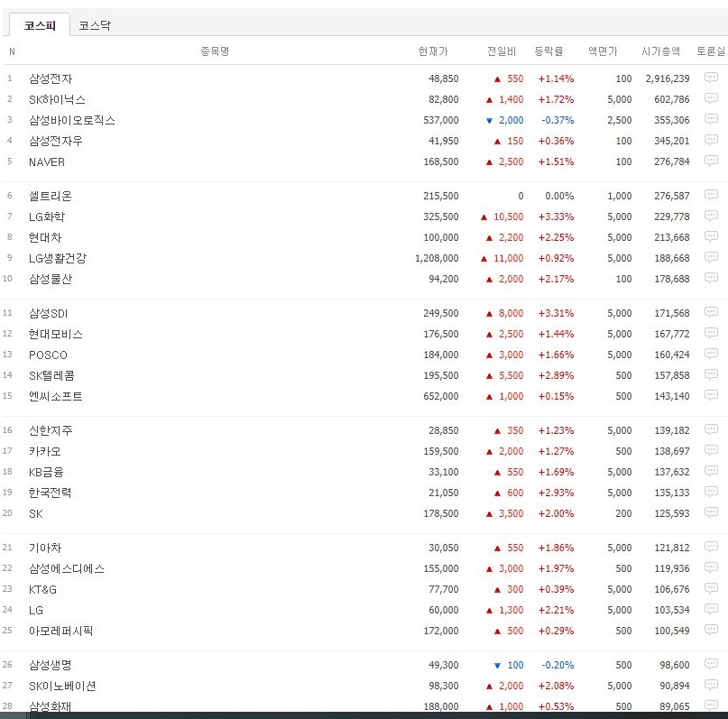Open the 신한지주 stock link
This screenshot has height=719, width=728.
click(51, 430)
